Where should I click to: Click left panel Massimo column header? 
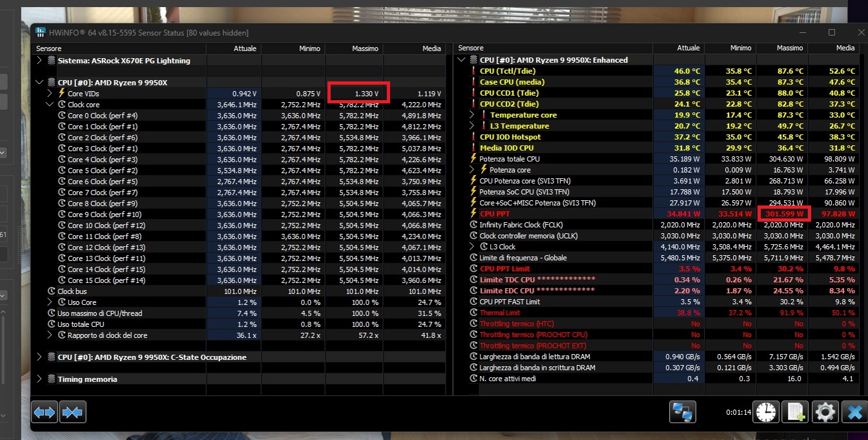[x=354, y=48]
